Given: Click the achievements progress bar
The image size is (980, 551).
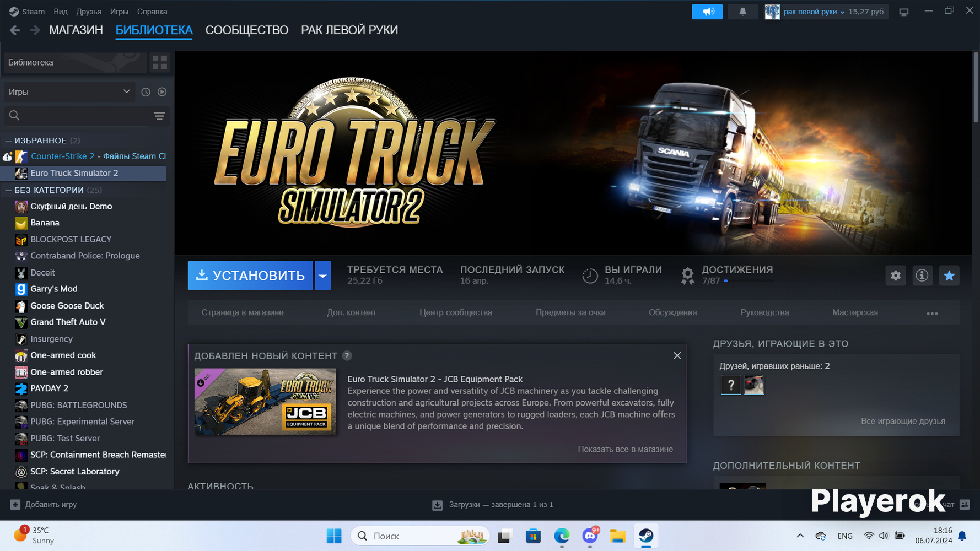Looking at the screenshot, I should pyautogui.click(x=750, y=281).
